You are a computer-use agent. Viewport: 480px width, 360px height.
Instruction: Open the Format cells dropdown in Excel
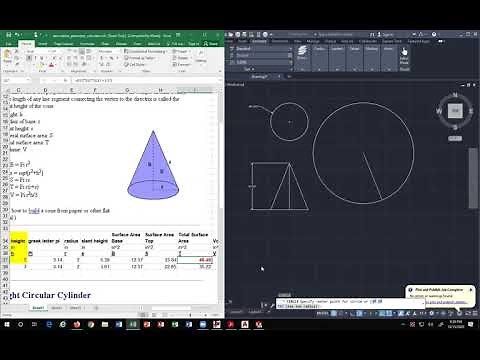coord(182,64)
